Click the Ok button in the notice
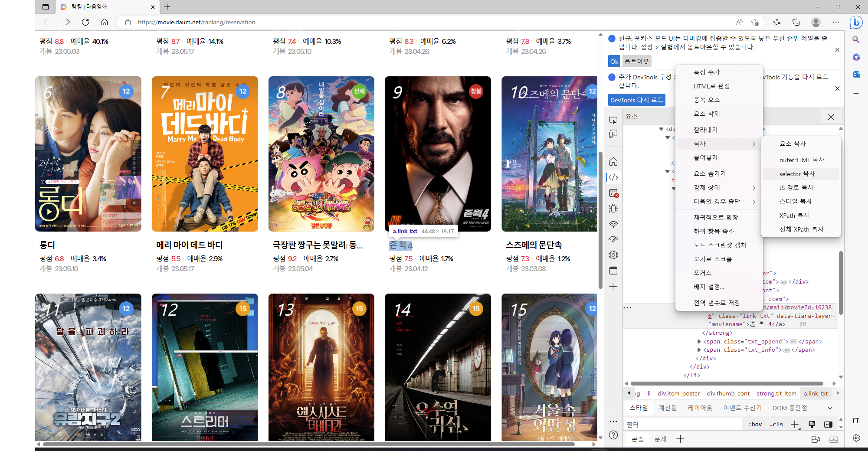Image resolution: width=868 pixels, height=451 pixels. 614,62
